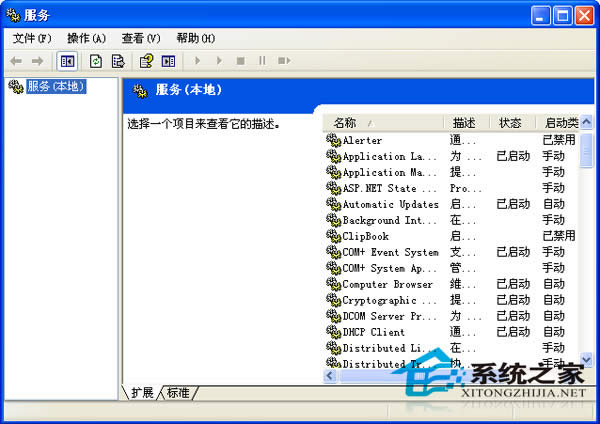Image resolution: width=600 pixels, height=424 pixels.
Task: Open the 操作(A) menu
Action: tap(86, 38)
